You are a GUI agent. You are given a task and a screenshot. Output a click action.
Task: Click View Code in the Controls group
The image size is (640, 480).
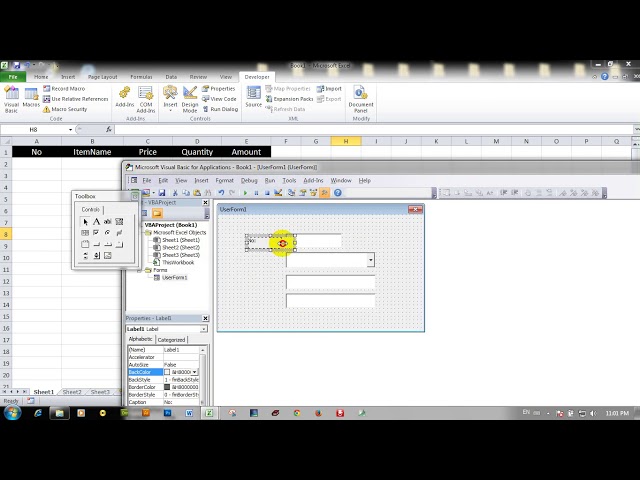[219, 99]
